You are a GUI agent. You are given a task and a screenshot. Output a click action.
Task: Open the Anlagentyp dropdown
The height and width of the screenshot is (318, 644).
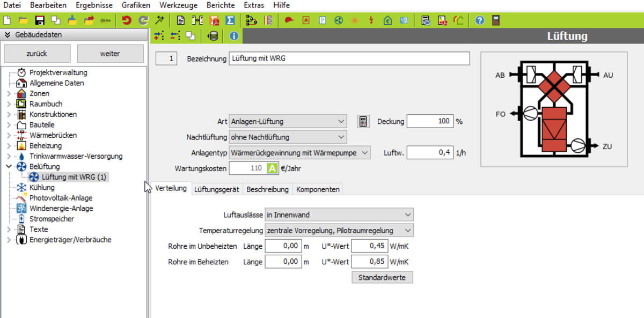(299, 153)
